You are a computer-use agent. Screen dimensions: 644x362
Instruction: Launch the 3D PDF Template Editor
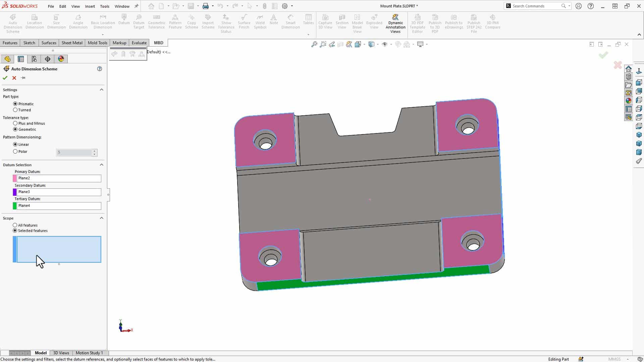[x=417, y=21]
